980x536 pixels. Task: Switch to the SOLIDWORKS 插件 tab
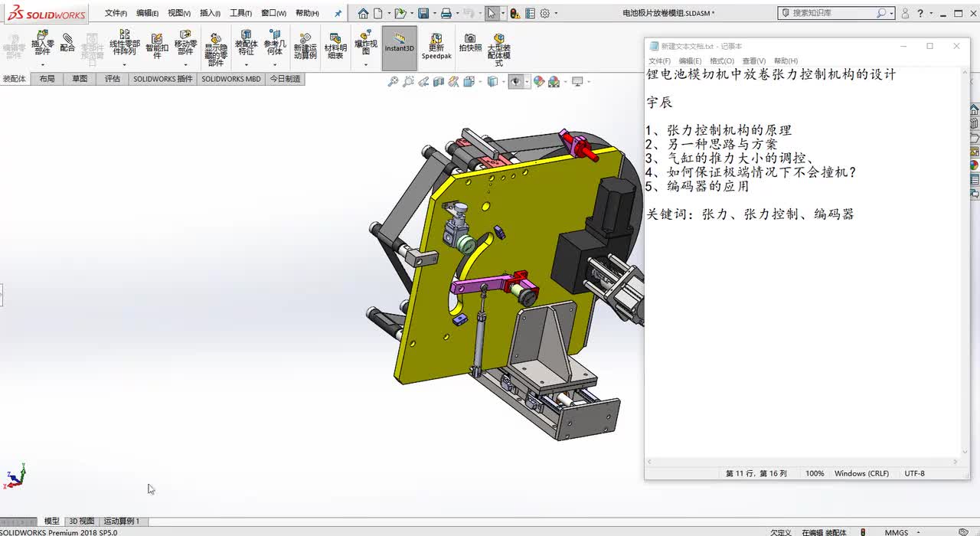click(x=163, y=79)
